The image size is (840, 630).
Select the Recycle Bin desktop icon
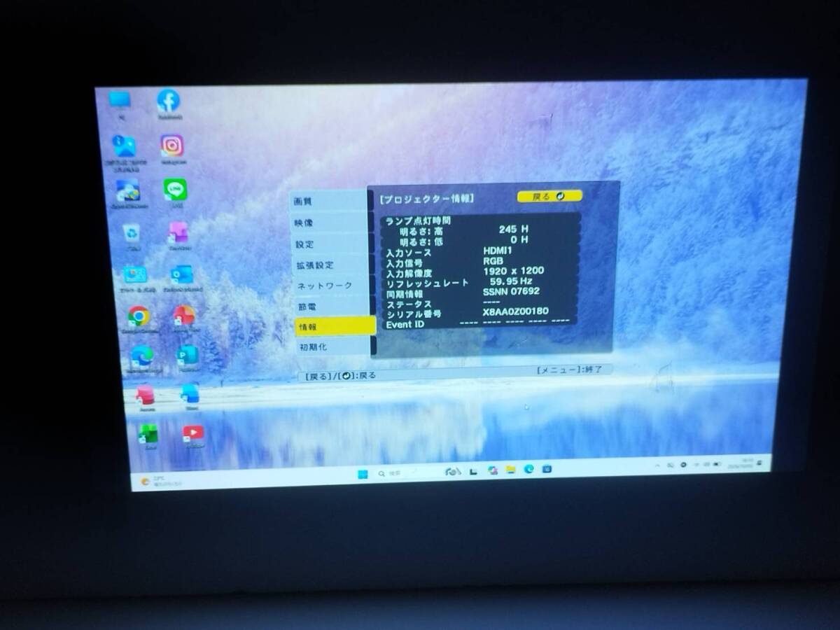coord(131,233)
